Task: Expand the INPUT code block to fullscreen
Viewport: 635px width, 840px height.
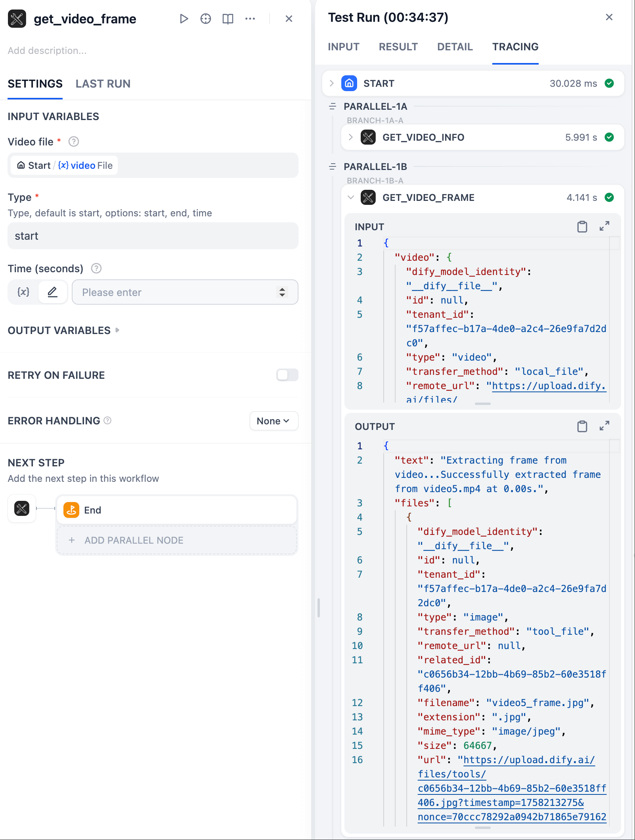Action: pos(604,226)
